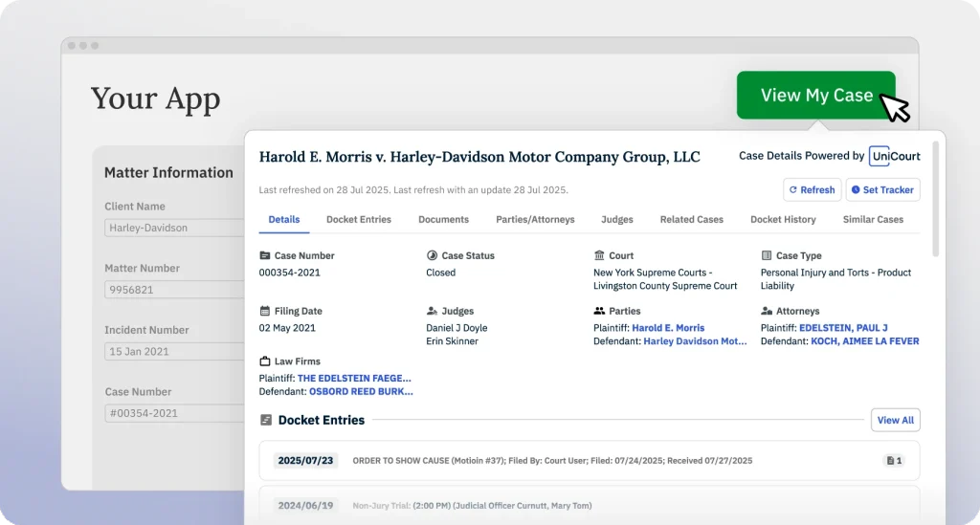Click the Filing Date calendar icon

click(x=265, y=311)
